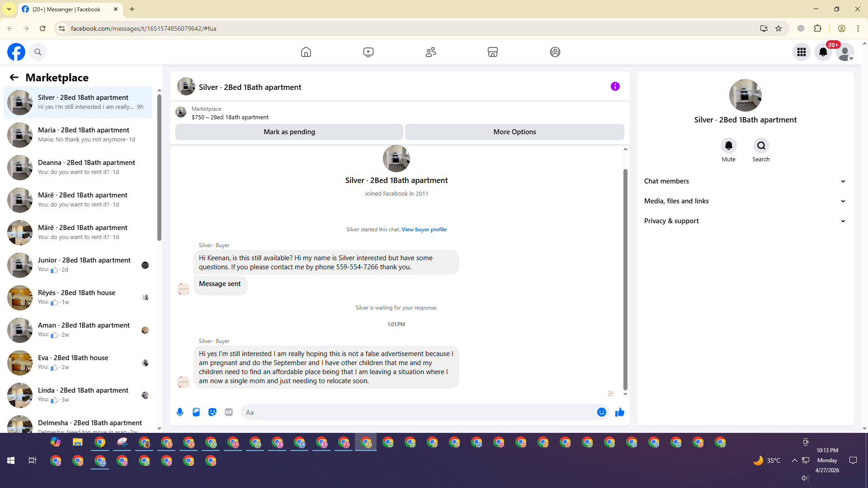Send a thumbs up like
The image size is (868, 488).
[x=620, y=412]
